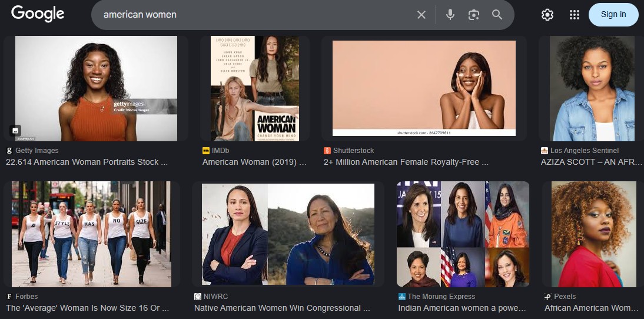The height and width of the screenshot is (319, 644).
Task: Click the magnifying glass search icon
Action: 497,15
